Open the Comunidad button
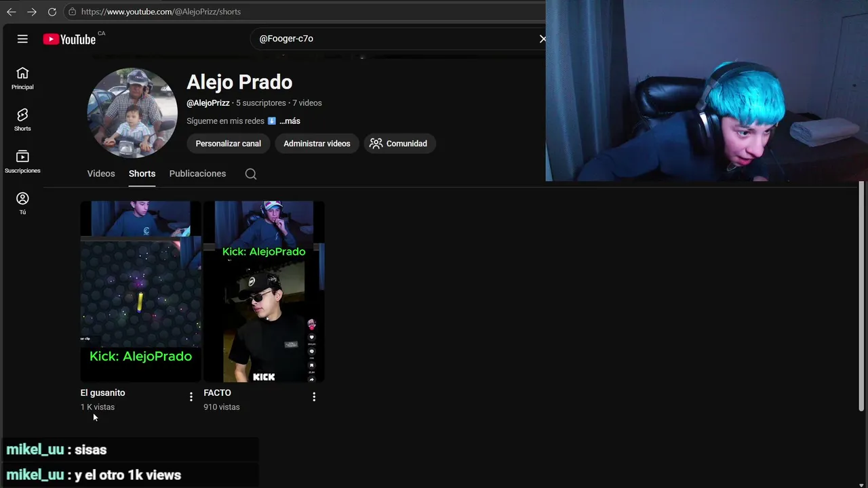 pyautogui.click(x=399, y=144)
